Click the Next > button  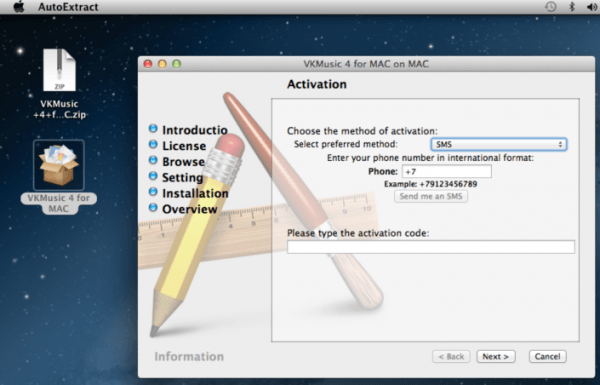tap(496, 357)
